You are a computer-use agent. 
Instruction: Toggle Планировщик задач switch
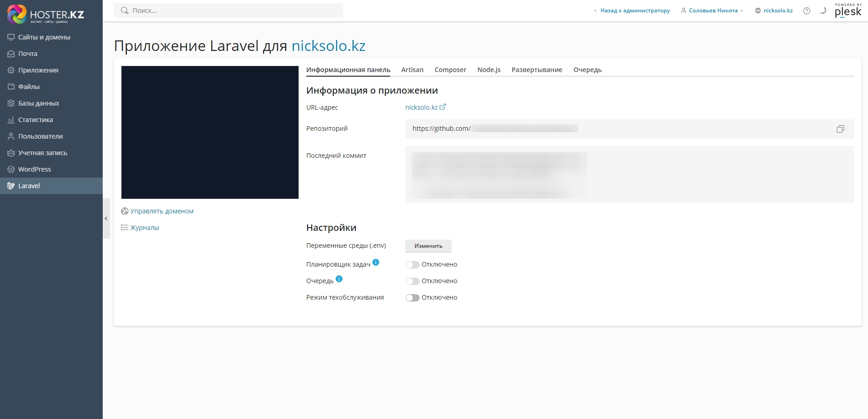tap(412, 265)
